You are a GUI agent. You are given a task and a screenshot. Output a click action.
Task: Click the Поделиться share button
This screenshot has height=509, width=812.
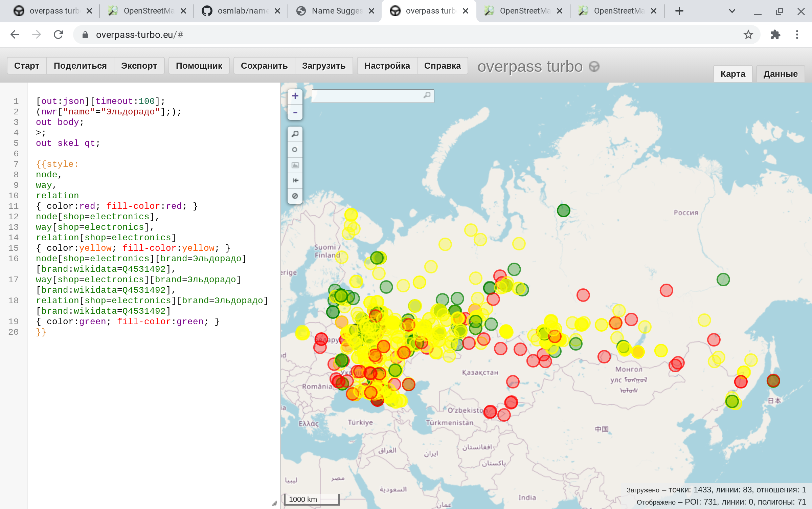[x=80, y=66]
